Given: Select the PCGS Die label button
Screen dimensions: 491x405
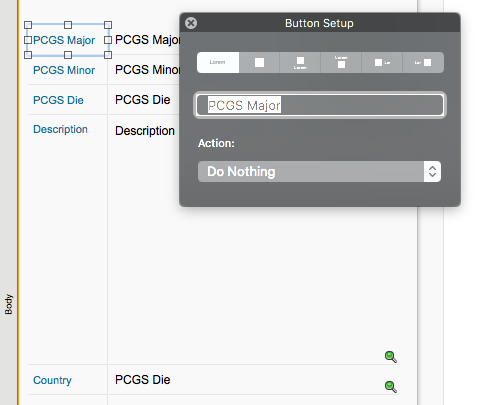Looking at the screenshot, I should point(58,100).
